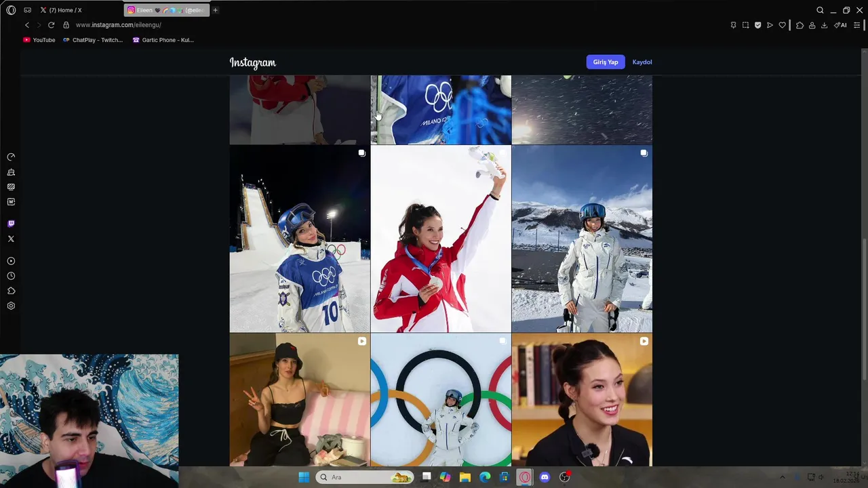Open sidebar extensions cube icon
868x488 pixels.
[x=11, y=291]
